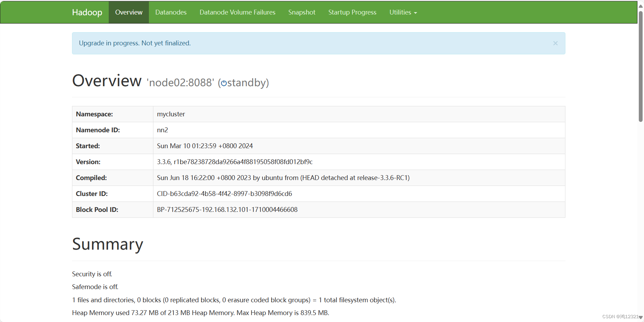Go to the Snapshot tab
This screenshot has height=322, width=644.
pos(302,12)
